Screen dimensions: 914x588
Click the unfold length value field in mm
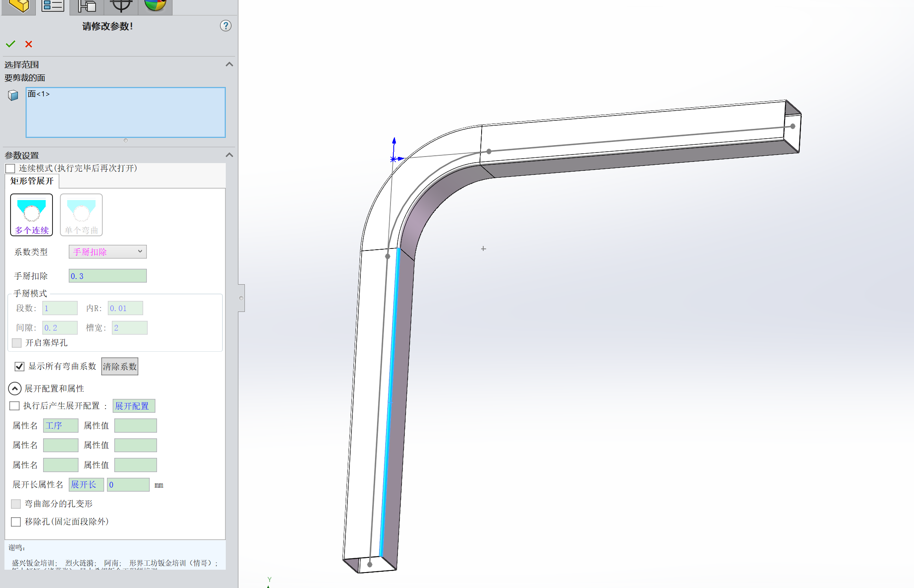(x=128, y=485)
